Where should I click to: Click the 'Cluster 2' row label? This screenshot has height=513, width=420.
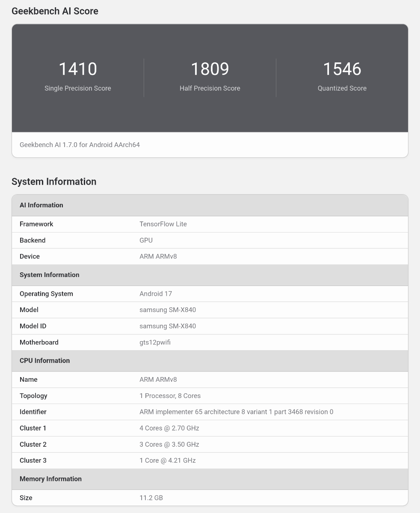pyautogui.click(x=33, y=445)
